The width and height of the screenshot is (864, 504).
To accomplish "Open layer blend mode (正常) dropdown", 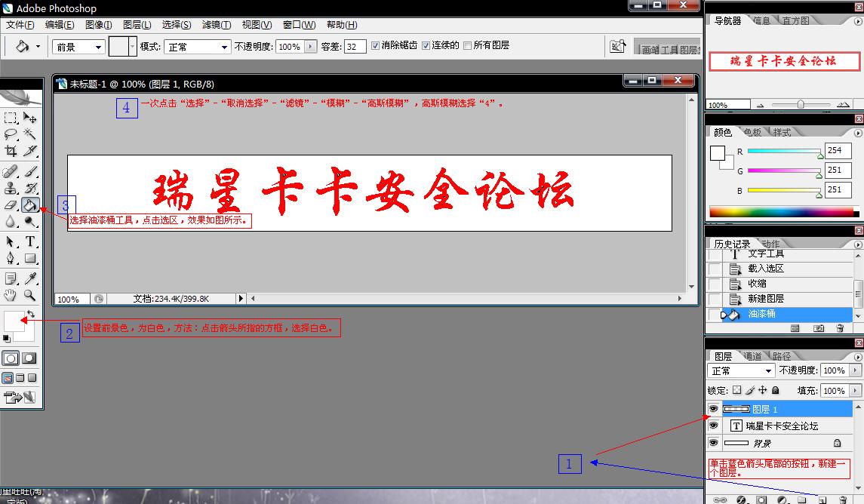I will tap(741, 370).
